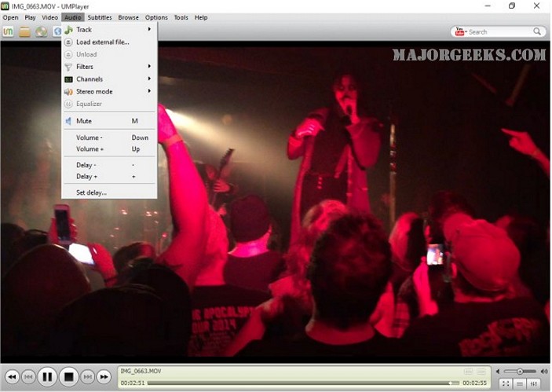Toggle fullscreen mode button
552x392 pixels.
(506, 384)
